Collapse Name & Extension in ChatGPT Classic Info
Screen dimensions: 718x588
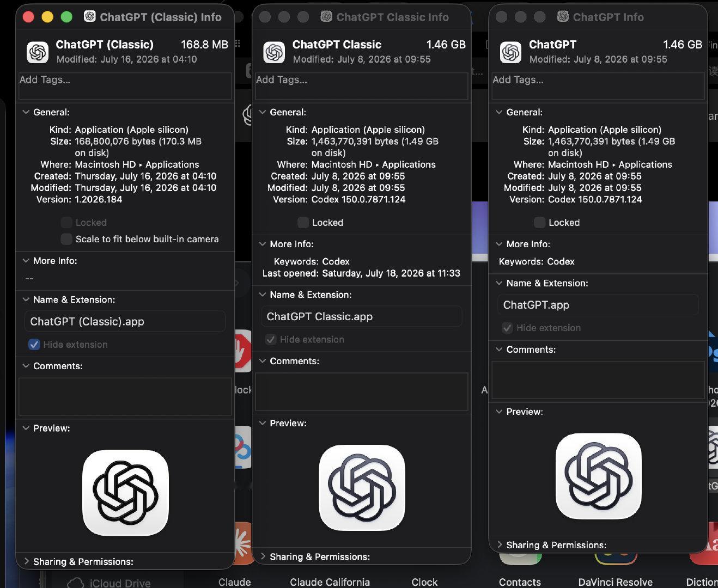click(x=262, y=295)
